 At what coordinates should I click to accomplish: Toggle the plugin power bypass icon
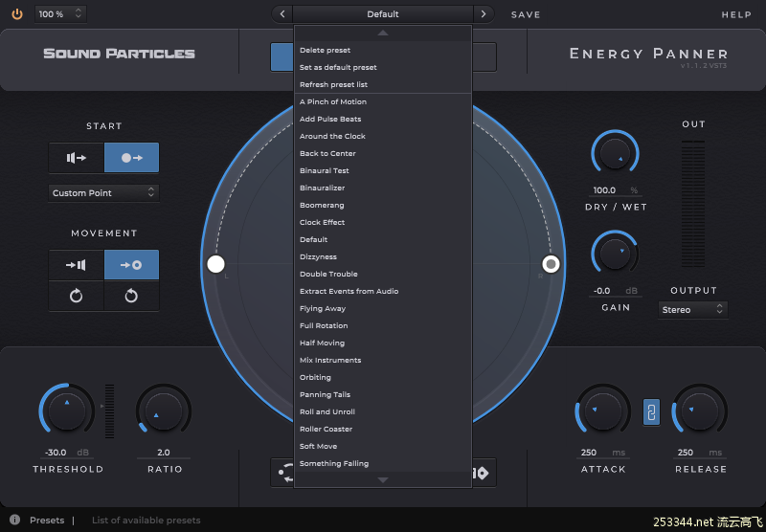(x=17, y=14)
